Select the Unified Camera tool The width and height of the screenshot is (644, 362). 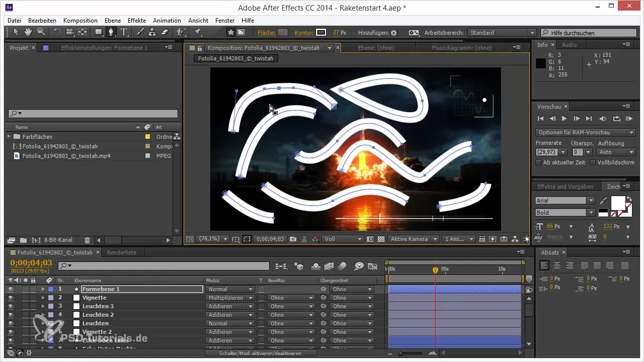point(69,32)
